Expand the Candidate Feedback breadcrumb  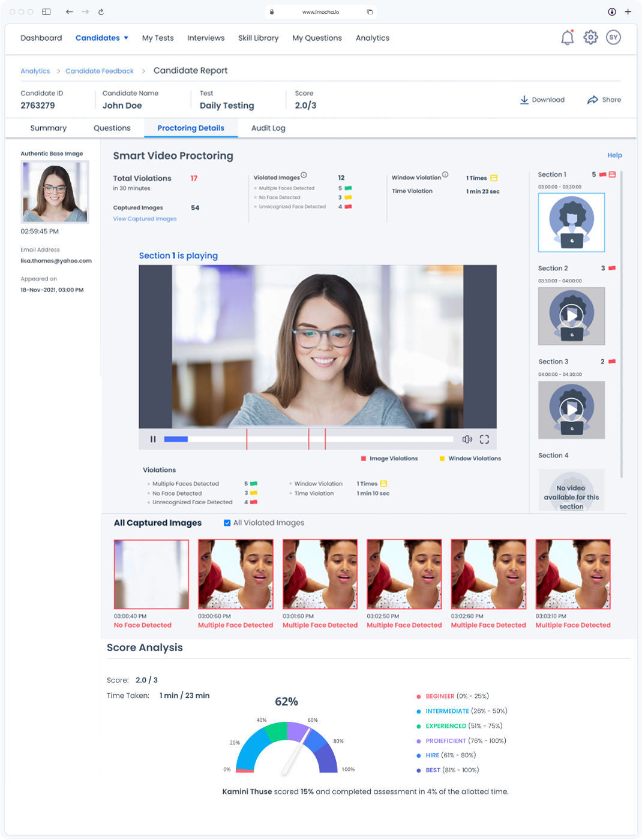tap(99, 71)
